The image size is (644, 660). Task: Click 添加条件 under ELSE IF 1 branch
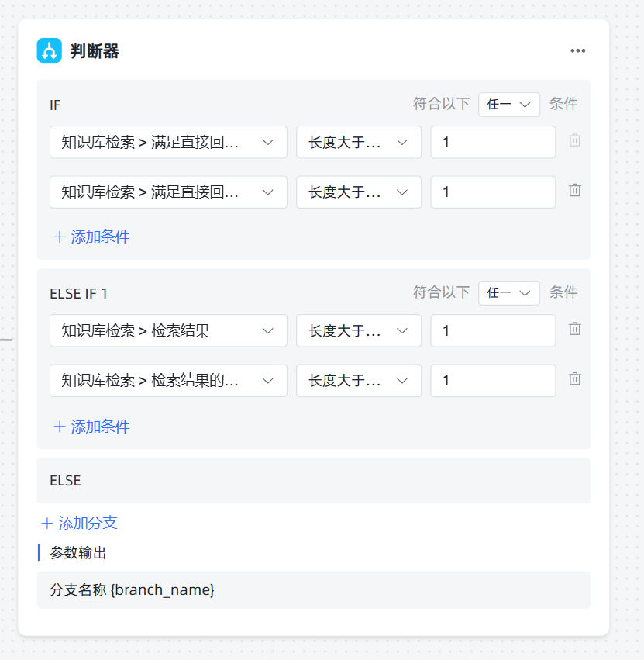click(91, 426)
